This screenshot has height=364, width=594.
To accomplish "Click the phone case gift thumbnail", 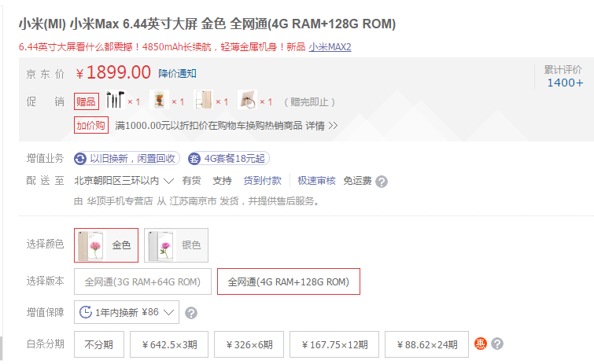I will [204, 101].
